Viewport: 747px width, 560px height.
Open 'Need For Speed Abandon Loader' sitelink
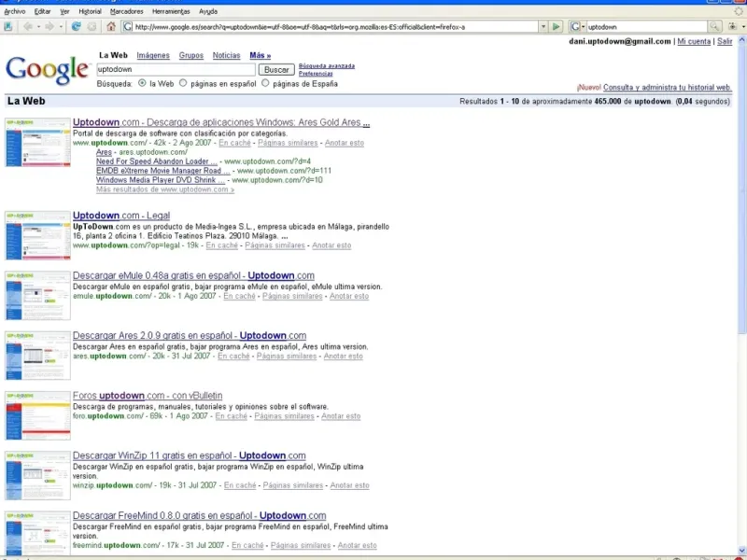(x=157, y=161)
